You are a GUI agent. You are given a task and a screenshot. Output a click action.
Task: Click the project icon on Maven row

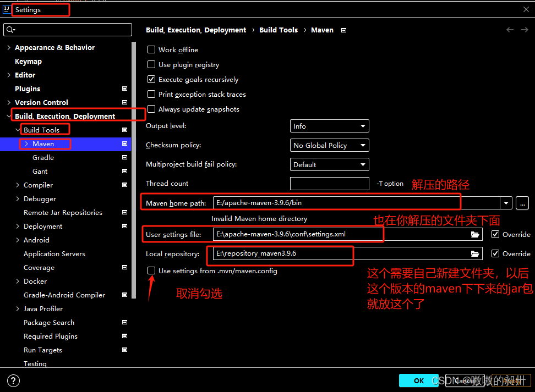click(124, 143)
